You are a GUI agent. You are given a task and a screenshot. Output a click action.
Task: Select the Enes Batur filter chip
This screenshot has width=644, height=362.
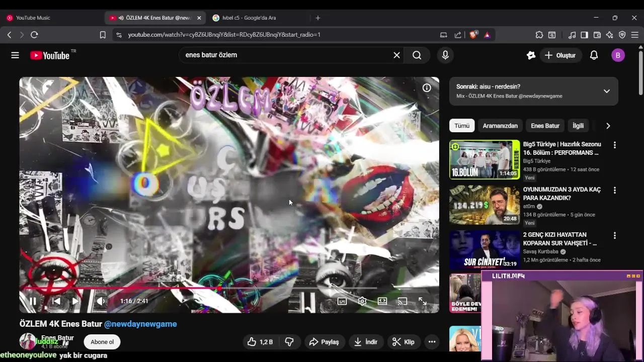pyautogui.click(x=545, y=126)
